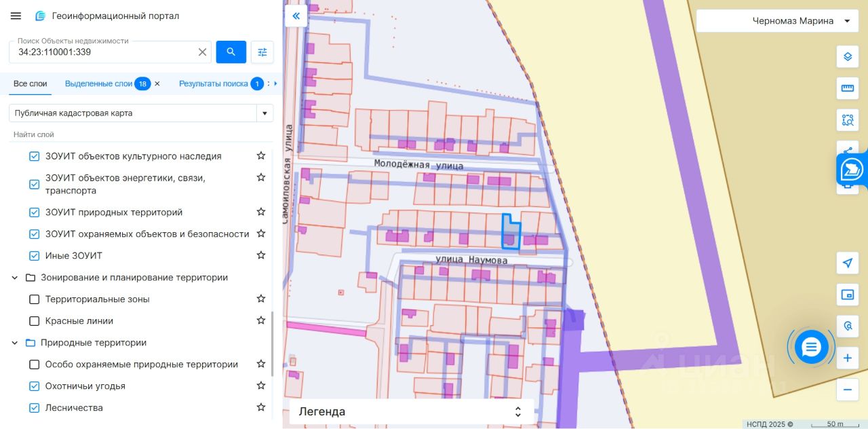Screen dimensions: 868x429
Task: Select the ruler measurement tool
Action: click(848, 88)
